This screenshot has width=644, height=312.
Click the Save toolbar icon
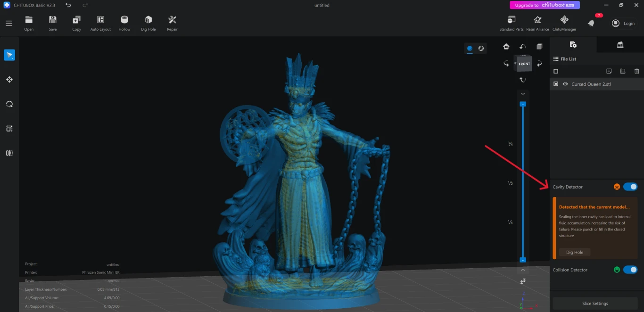(x=53, y=23)
